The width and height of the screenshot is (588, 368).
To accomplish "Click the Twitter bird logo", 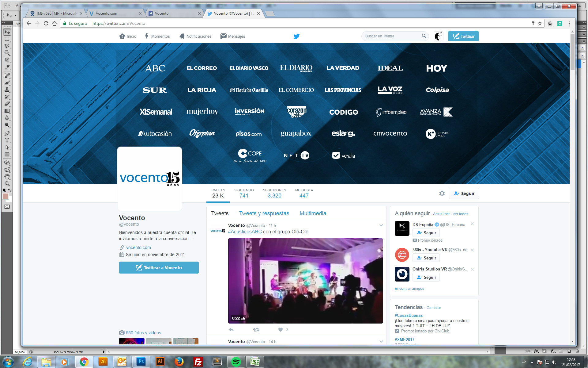I will (x=296, y=36).
